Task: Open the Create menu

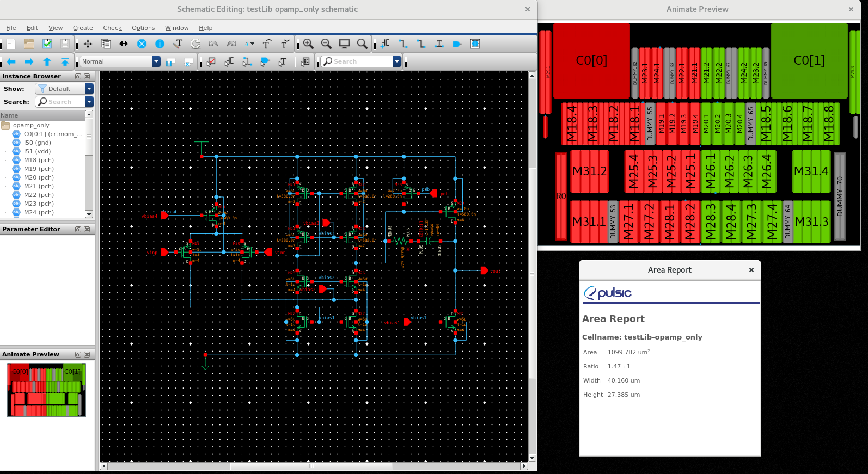Action: coord(83,28)
